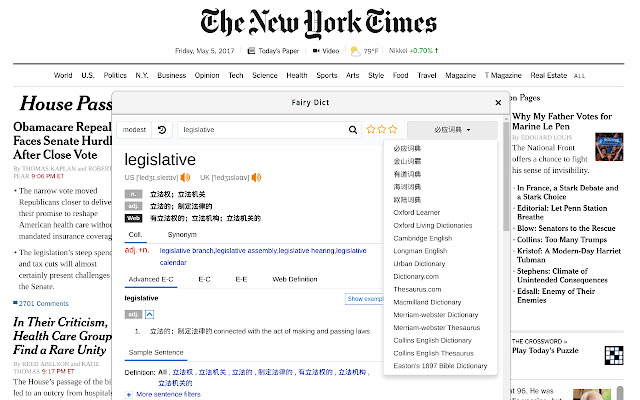Open the Le Pen article thumbnail
The height and width of the screenshot is (400, 640).
coord(609,147)
